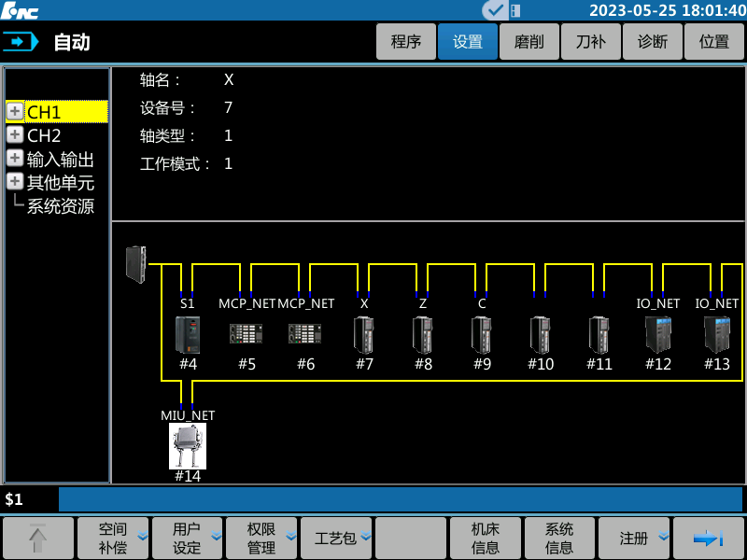Select the MIU_NET device #14

(188, 446)
